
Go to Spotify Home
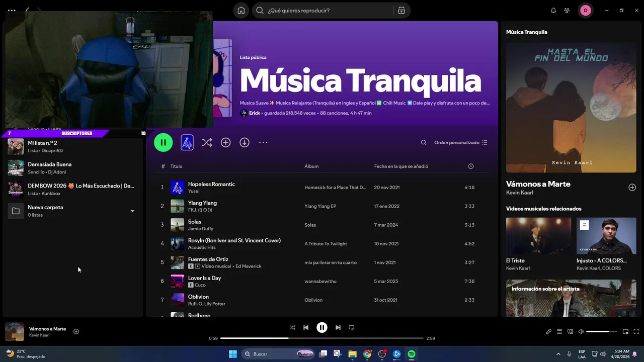click(x=241, y=11)
